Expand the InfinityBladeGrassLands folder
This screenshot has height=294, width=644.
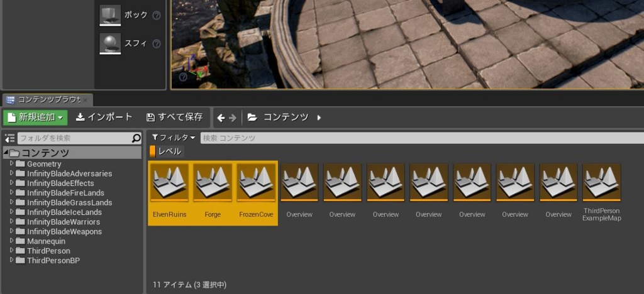coord(11,202)
